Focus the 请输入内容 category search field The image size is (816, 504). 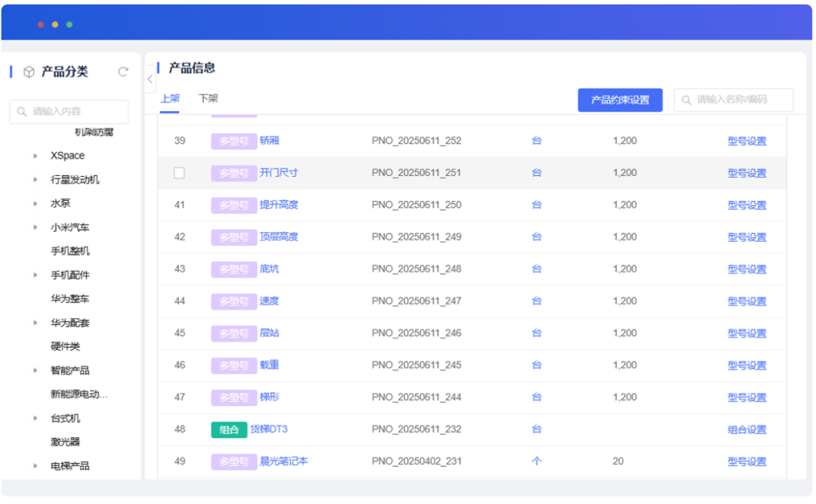(x=69, y=111)
